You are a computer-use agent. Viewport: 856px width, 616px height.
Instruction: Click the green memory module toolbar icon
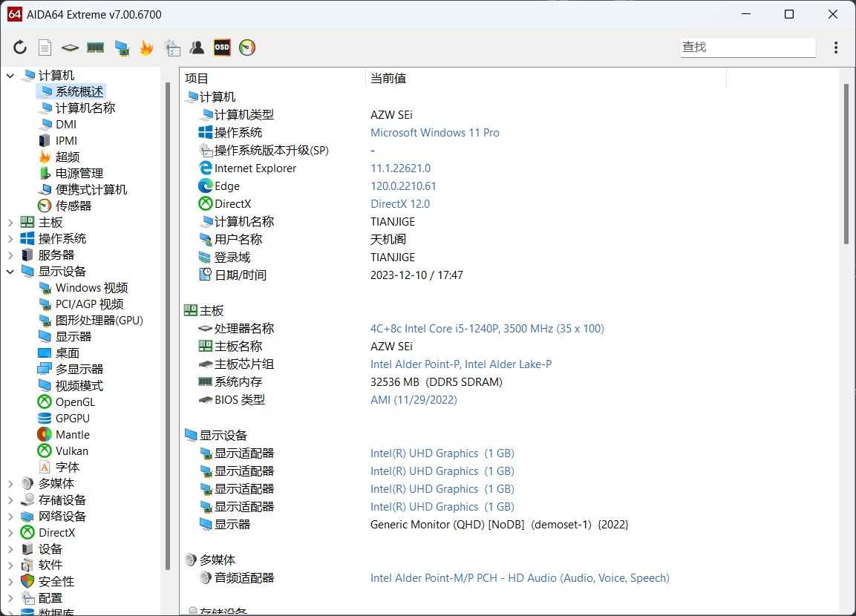pos(96,48)
